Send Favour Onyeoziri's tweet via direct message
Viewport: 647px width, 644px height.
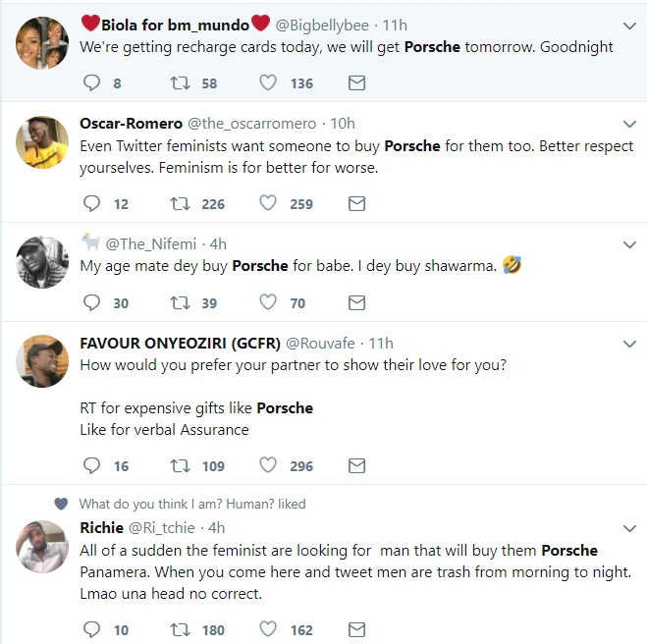pyautogui.click(x=357, y=465)
